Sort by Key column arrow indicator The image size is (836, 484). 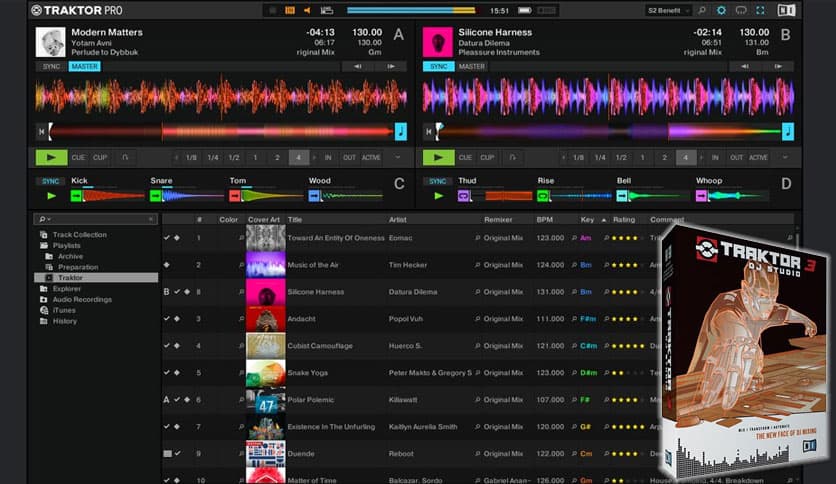coord(604,220)
